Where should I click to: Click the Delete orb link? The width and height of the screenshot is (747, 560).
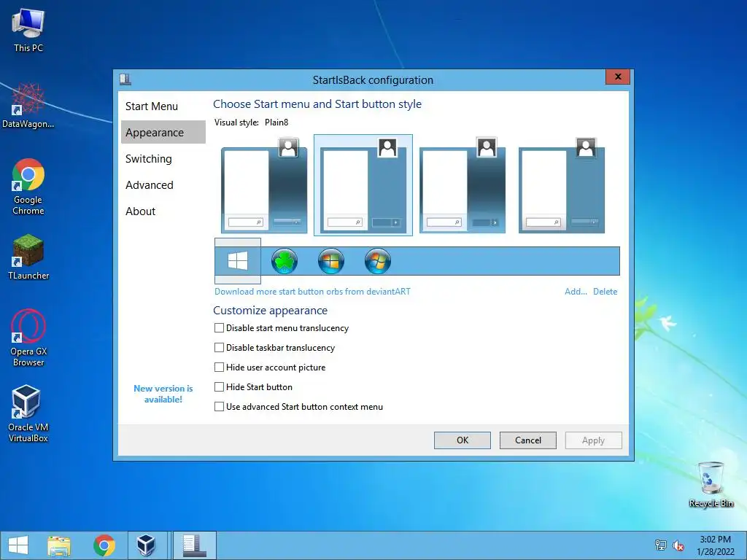pos(605,292)
